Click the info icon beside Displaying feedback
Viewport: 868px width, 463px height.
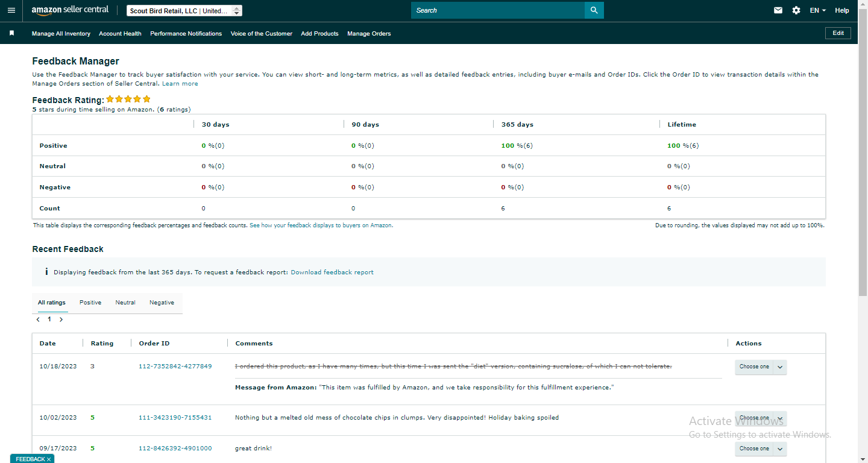point(46,272)
